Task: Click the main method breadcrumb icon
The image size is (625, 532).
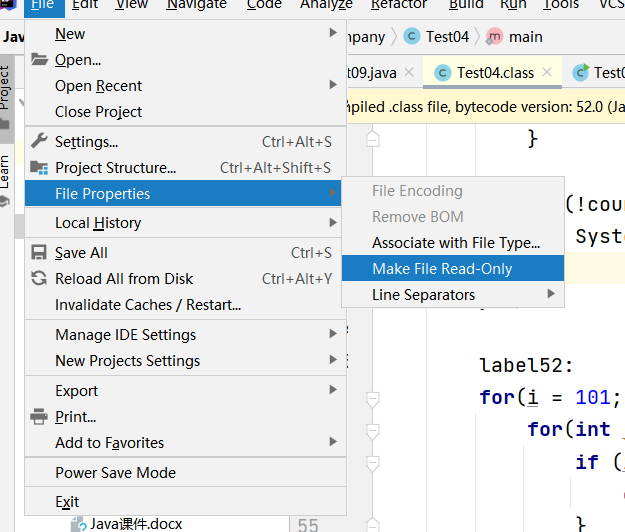Action: (494, 37)
